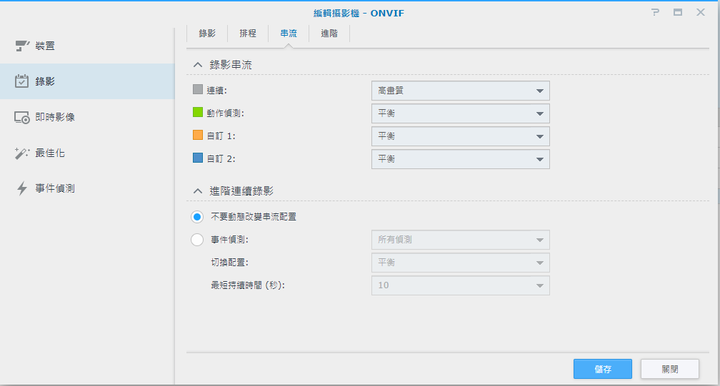Click the 最佳化 sidebar label

pos(50,153)
